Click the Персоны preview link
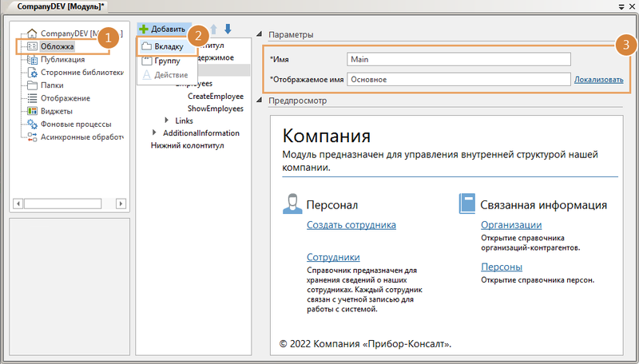 (x=502, y=267)
